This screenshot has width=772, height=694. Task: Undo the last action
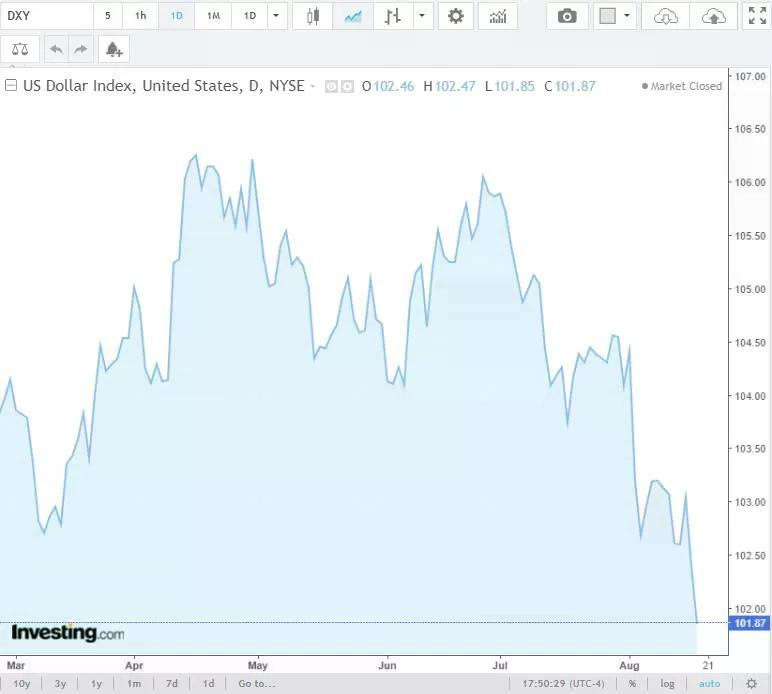click(x=57, y=49)
